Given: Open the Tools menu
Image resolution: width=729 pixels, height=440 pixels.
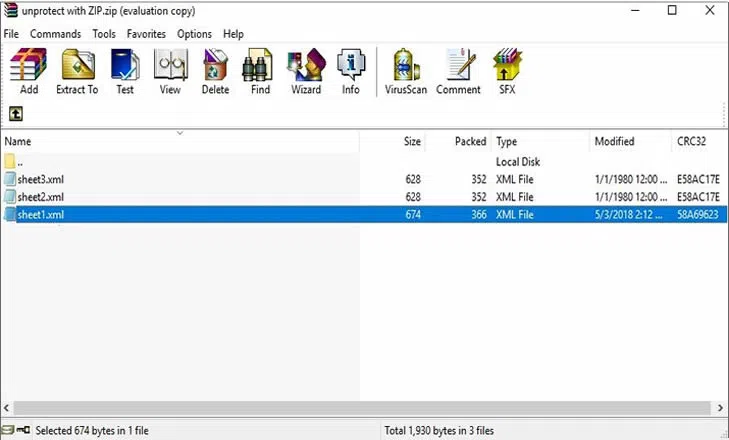Looking at the screenshot, I should pos(104,34).
